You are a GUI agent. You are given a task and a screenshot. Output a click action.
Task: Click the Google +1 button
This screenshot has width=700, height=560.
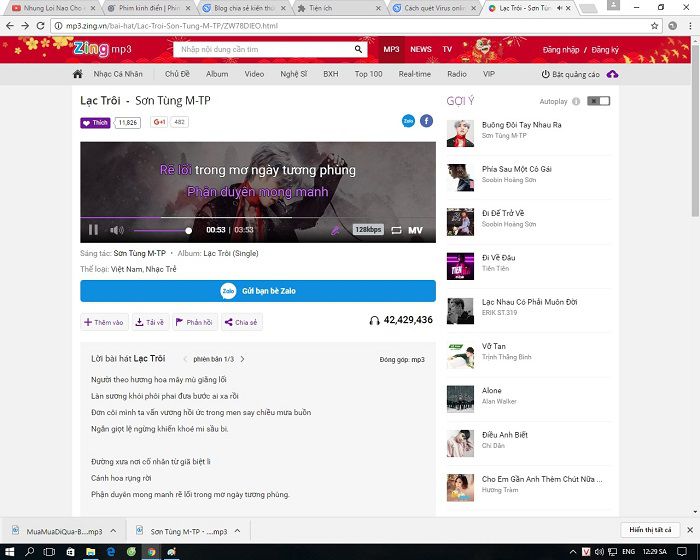point(159,122)
